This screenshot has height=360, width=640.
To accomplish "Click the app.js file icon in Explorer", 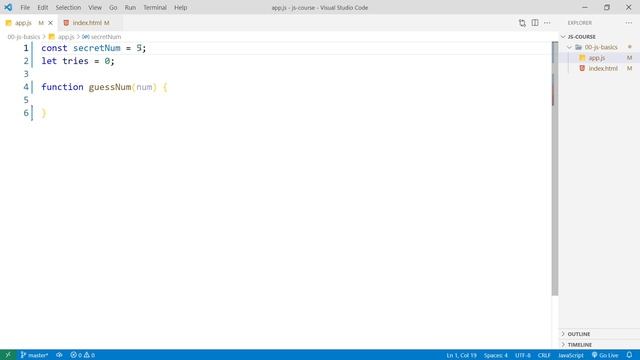I will (x=582, y=58).
